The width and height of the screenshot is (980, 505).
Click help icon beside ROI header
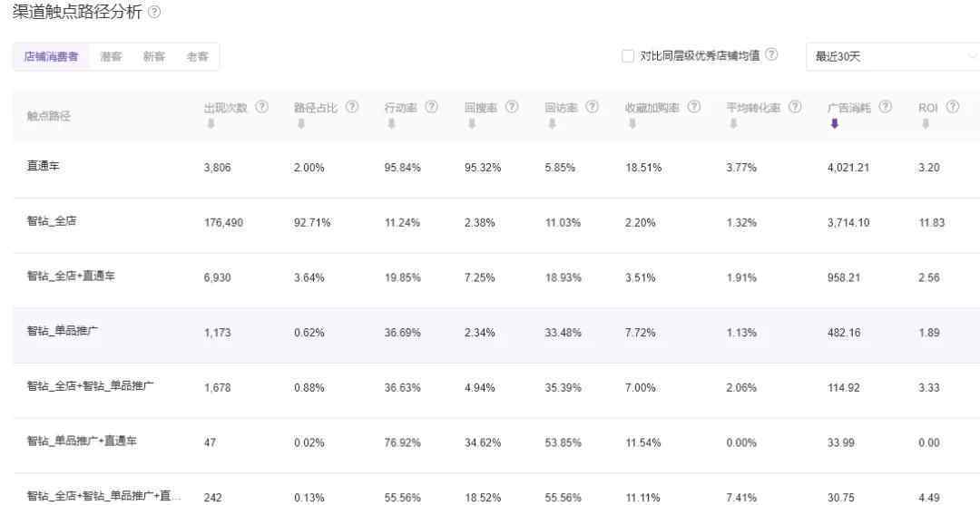click(x=953, y=107)
